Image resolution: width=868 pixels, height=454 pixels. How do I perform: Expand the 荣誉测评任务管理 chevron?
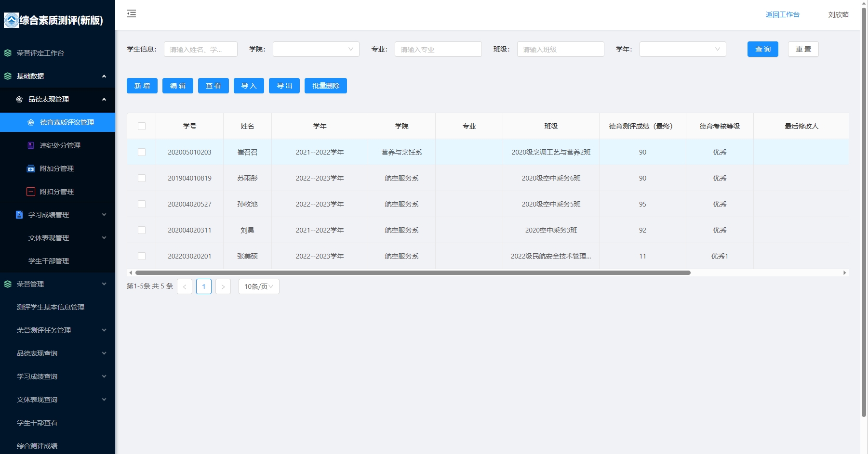coord(104,330)
